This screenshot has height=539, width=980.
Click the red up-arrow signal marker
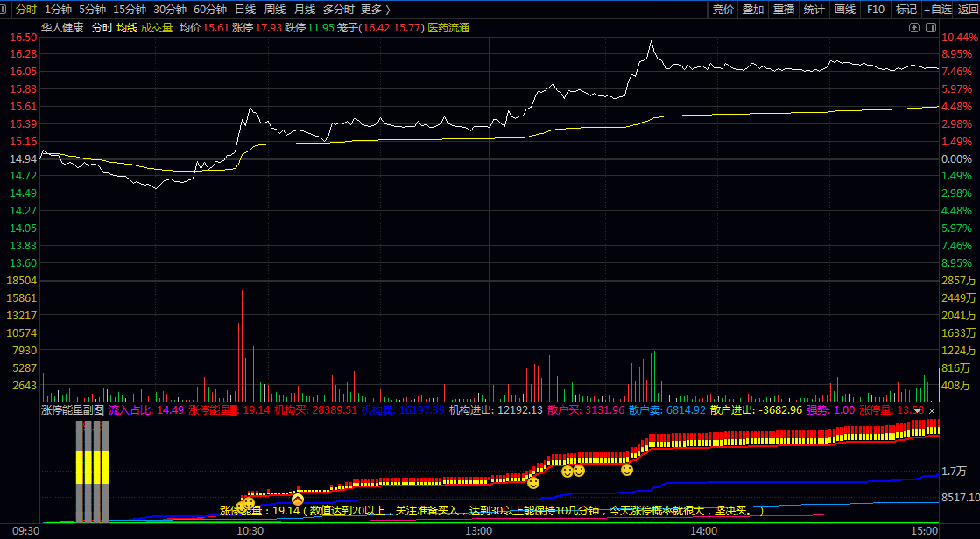click(x=298, y=500)
